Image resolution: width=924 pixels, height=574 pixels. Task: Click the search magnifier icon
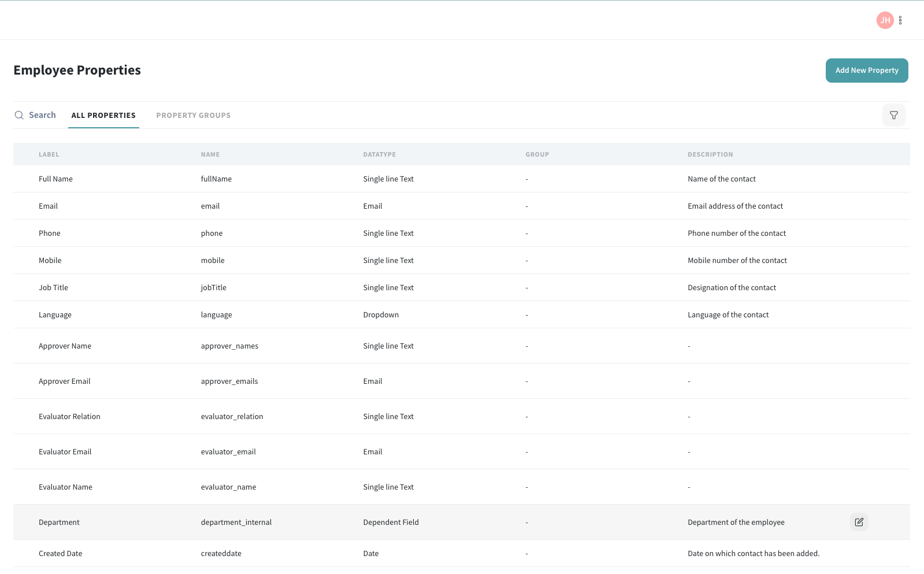19,115
